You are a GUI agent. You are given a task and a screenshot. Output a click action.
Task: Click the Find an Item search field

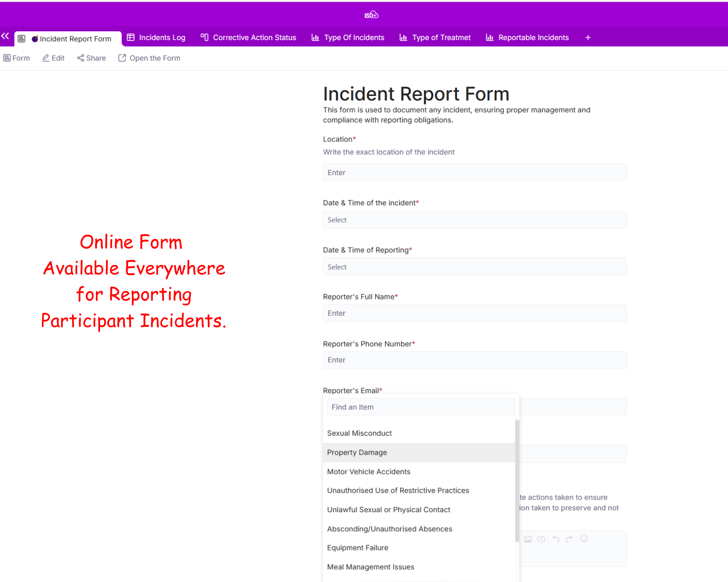421,407
